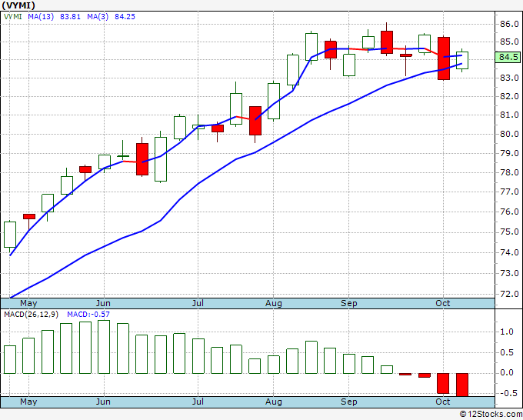
Task: Click the 82.0 price axis label
Action: pyautogui.click(x=509, y=97)
